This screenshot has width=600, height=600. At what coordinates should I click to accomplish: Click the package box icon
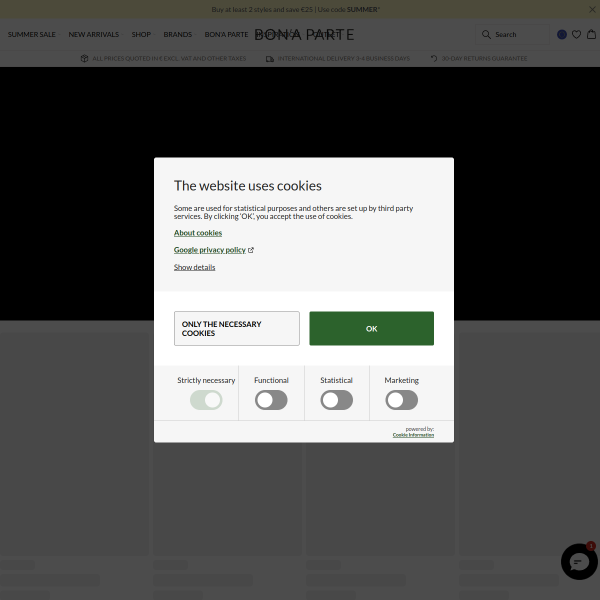coord(85,58)
